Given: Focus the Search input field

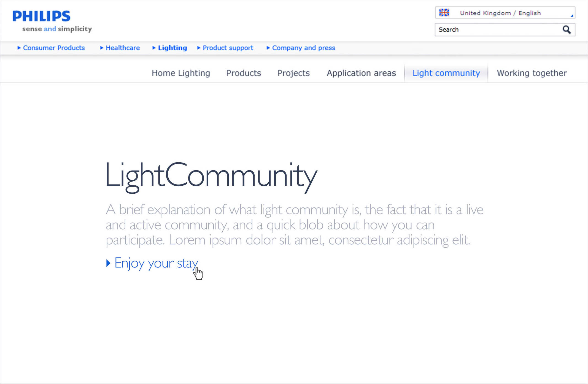Looking at the screenshot, I should click(496, 29).
